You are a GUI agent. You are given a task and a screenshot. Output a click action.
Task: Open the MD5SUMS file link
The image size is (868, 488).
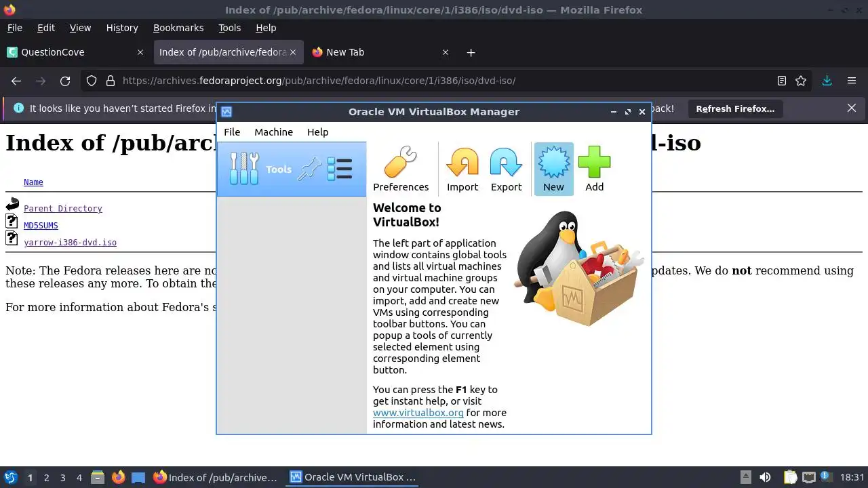tap(41, 226)
